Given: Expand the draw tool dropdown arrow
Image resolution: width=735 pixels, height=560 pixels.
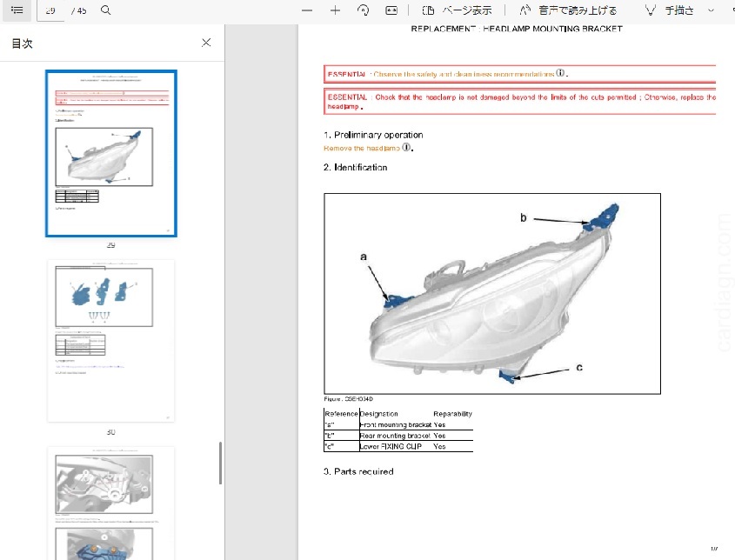Looking at the screenshot, I should 712,10.
